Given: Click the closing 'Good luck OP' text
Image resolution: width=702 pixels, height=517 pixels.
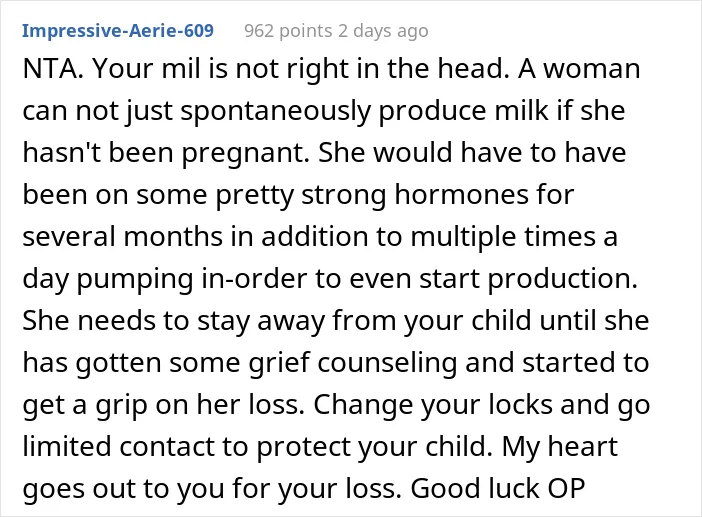Looking at the screenshot, I should click(x=498, y=489).
